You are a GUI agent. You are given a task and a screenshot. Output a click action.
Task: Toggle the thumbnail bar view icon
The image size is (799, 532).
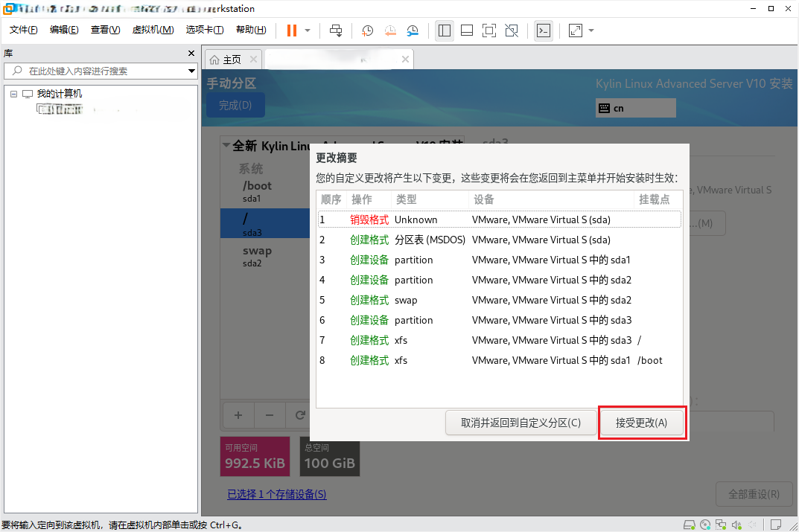coord(467,31)
